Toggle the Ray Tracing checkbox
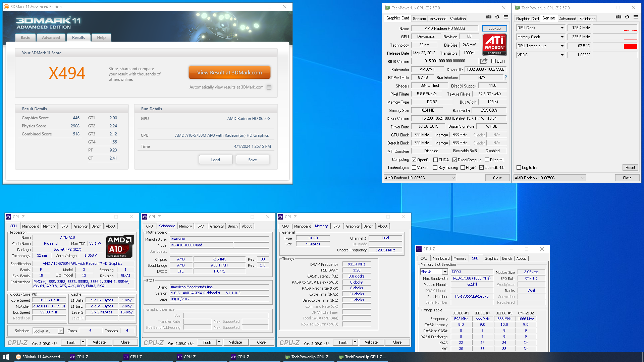 [435, 168]
